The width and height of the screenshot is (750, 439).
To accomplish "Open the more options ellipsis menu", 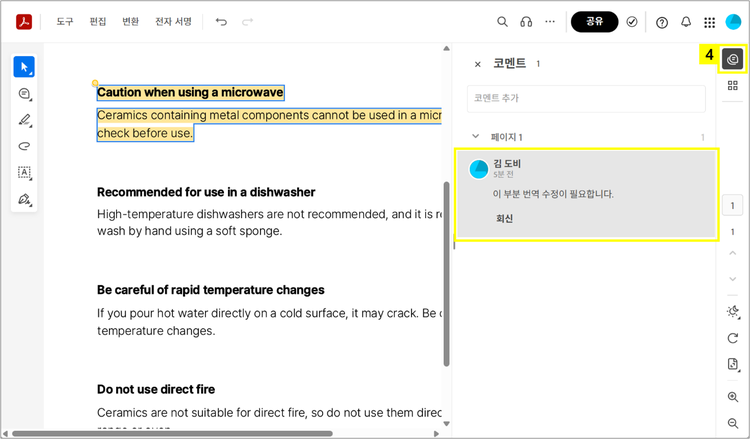I will tap(550, 22).
